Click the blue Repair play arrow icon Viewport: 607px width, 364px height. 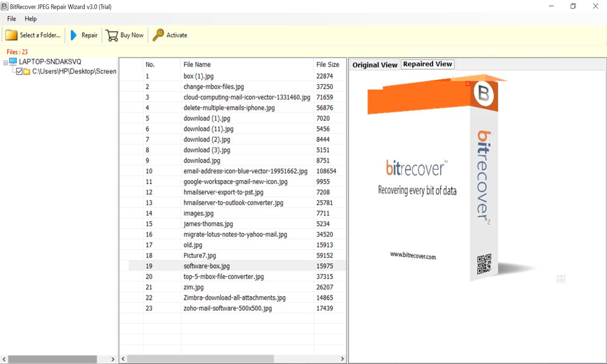(73, 35)
